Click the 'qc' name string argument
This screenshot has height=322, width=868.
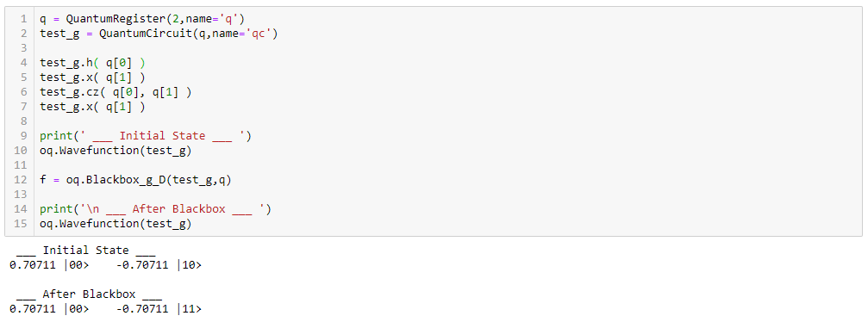tap(258, 34)
